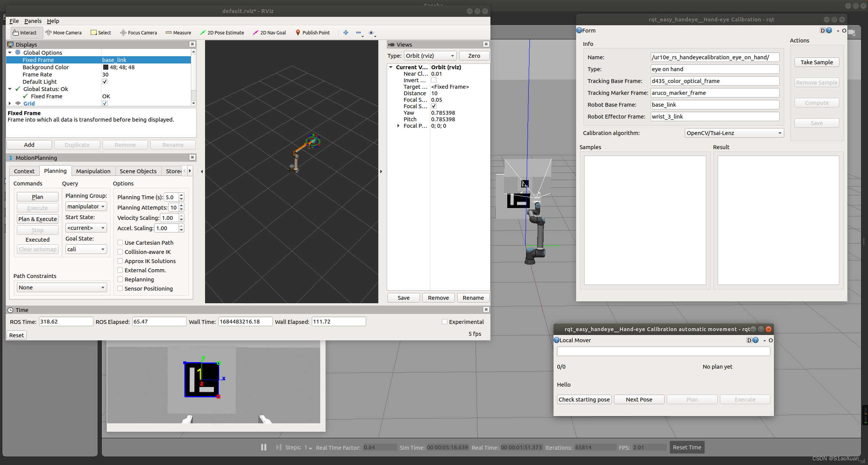Select the Measure tool
Image resolution: width=868 pixels, height=465 pixels.
point(178,33)
